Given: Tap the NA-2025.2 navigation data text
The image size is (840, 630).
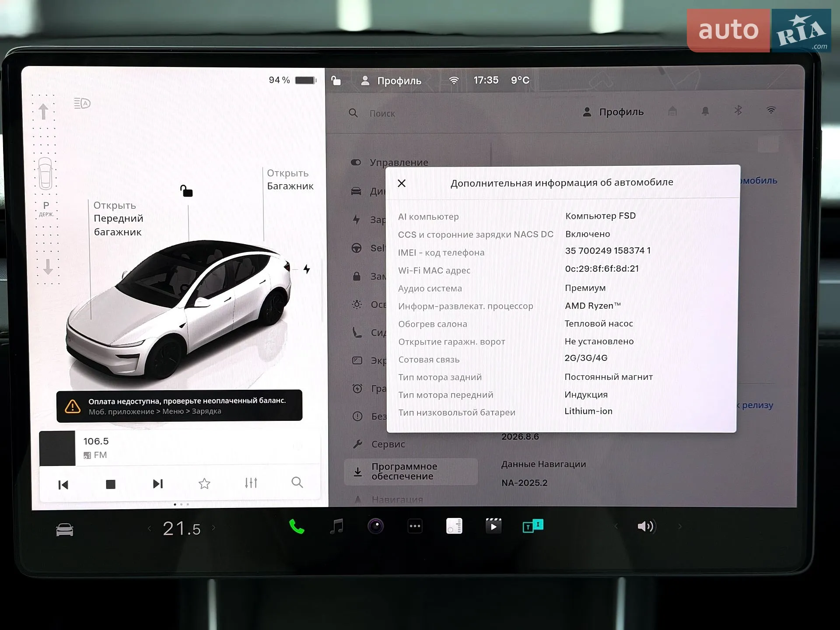Looking at the screenshot, I should coord(524,483).
